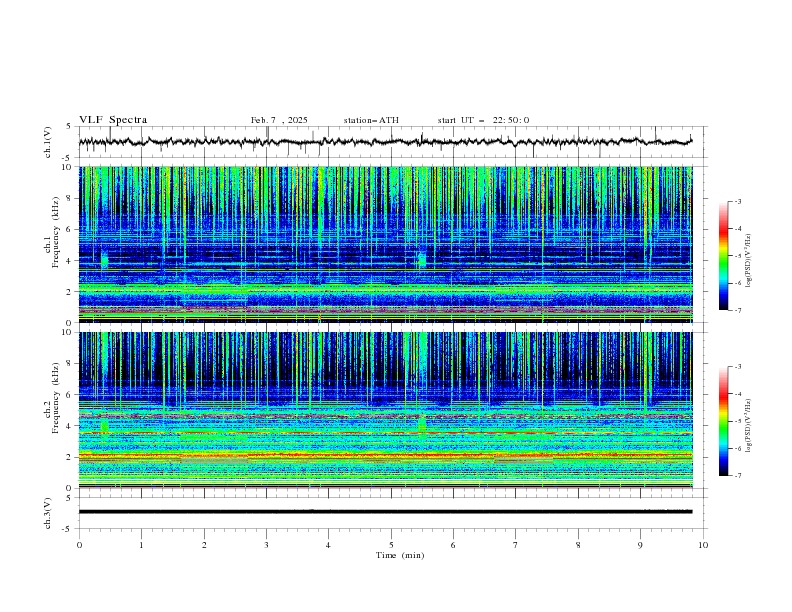Click the "-3" tick on ch.2 colorbar
Viewport: 792px width, 612px height.
coord(738,367)
